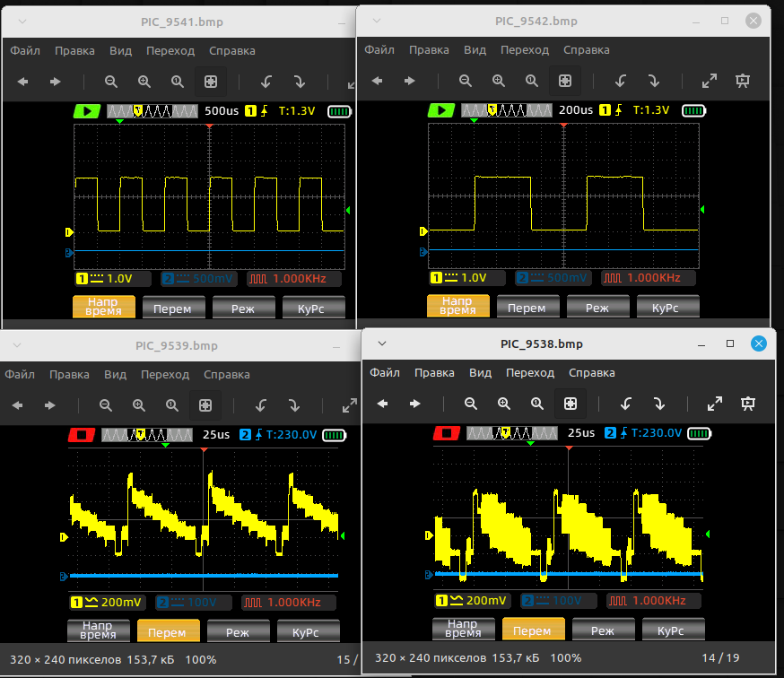Toggle best-fit zoom in PIC_9541.bmp window
The width and height of the screenshot is (784, 678).
pyautogui.click(x=211, y=82)
